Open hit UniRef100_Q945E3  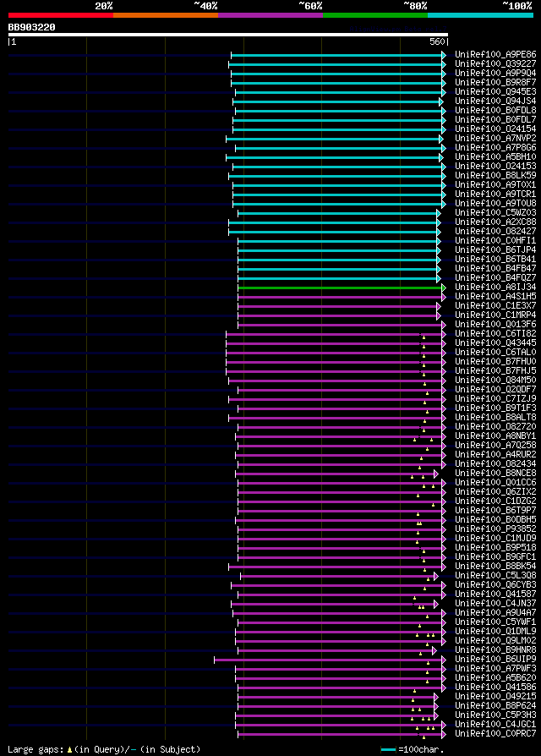(x=495, y=91)
